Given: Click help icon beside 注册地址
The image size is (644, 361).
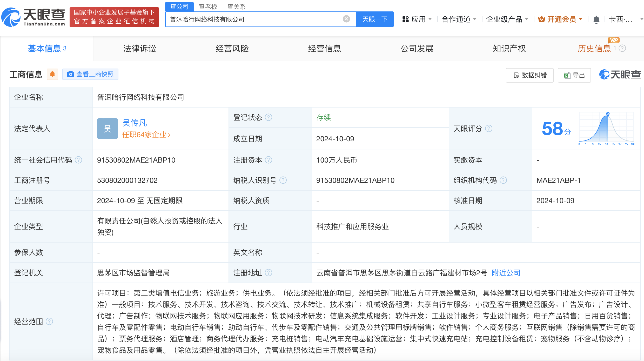Looking at the screenshot, I should click(x=269, y=273).
